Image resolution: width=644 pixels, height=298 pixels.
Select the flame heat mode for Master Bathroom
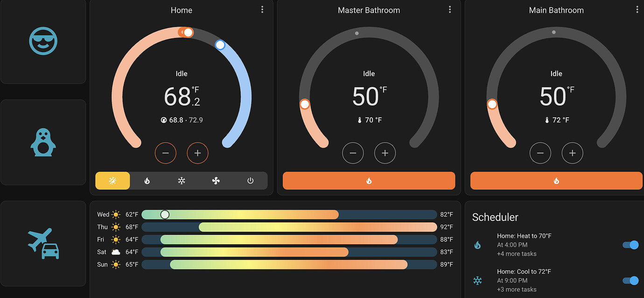pos(369,181)
